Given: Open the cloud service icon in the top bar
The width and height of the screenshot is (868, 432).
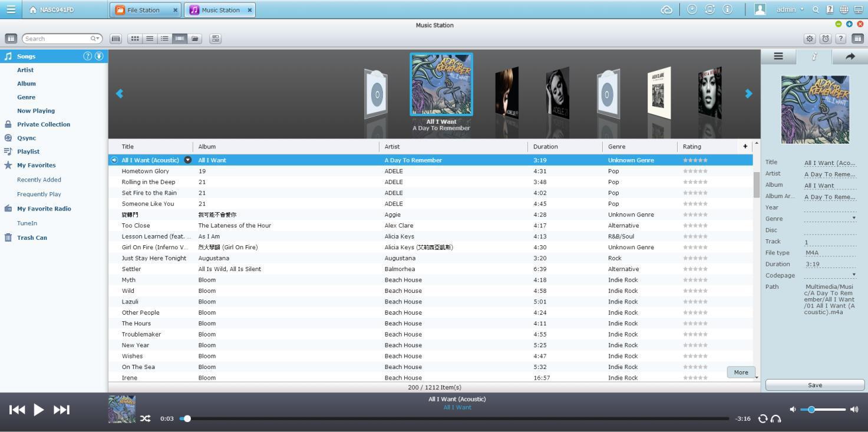Looking at the screenshot, I should [x=666, y=9].
